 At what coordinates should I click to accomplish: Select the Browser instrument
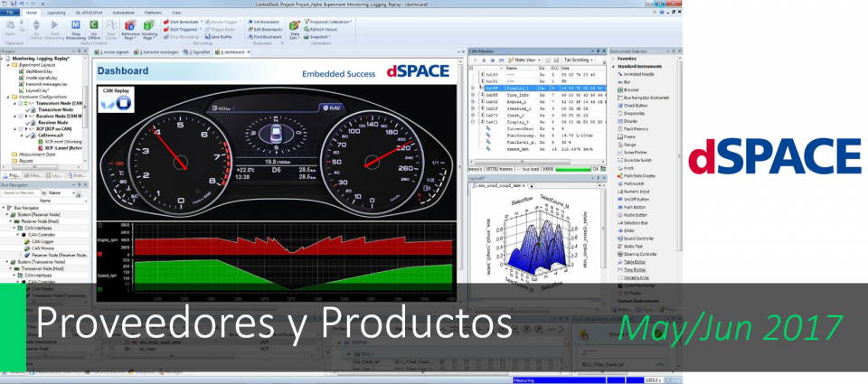click(630, 89)
